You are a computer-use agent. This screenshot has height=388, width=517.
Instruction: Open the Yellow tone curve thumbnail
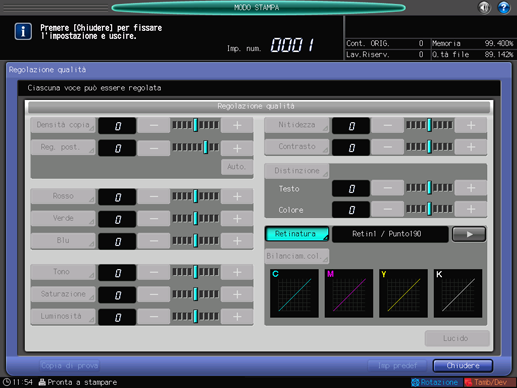click(403, 293)
